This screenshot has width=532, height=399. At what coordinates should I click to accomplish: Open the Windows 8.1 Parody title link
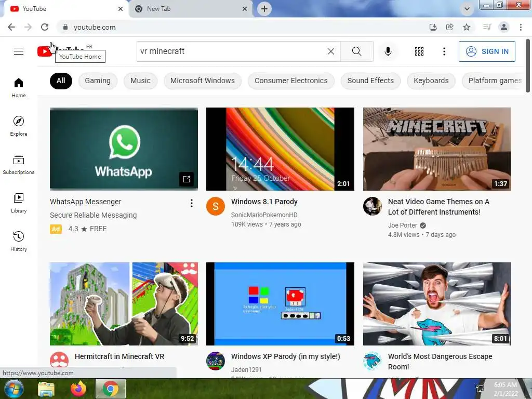(264, 202)
